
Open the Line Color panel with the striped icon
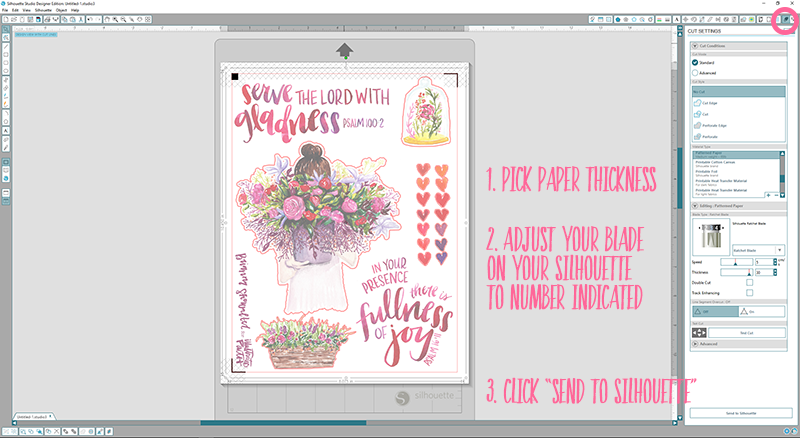pyautogui.click(x=660, y=19)
